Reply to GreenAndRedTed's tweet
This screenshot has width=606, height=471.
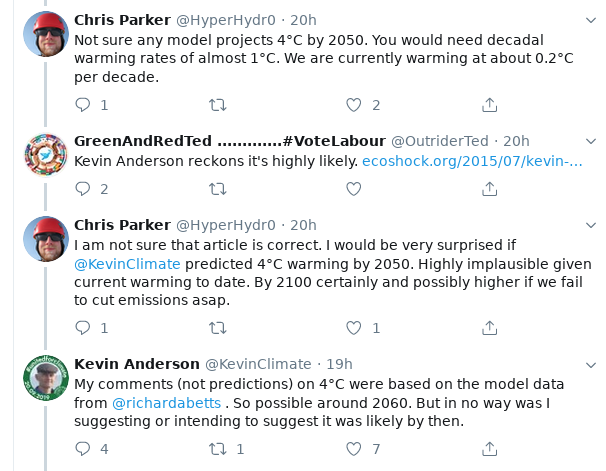click(83, 188)
